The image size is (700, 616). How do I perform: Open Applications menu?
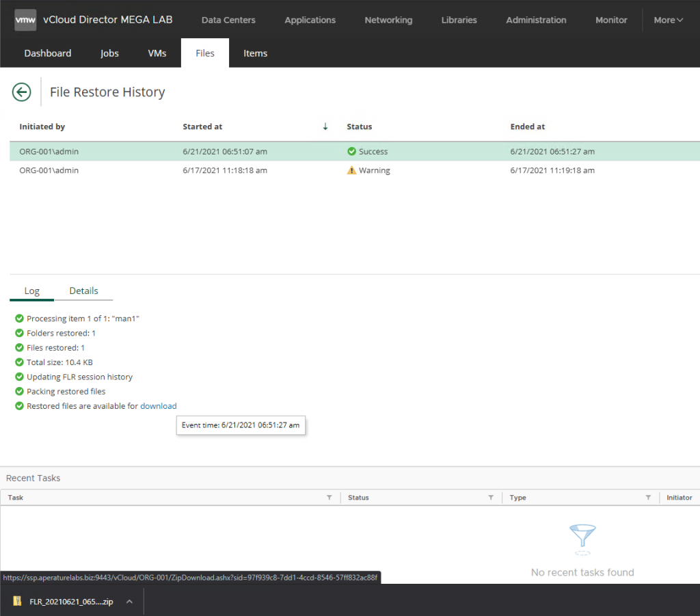point(310,20)
